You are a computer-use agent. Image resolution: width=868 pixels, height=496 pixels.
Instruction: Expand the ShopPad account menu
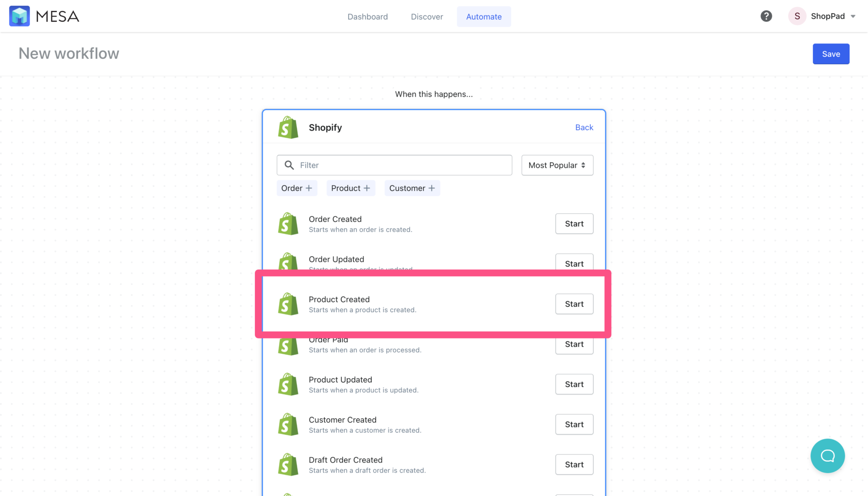[x=823, y=16]
